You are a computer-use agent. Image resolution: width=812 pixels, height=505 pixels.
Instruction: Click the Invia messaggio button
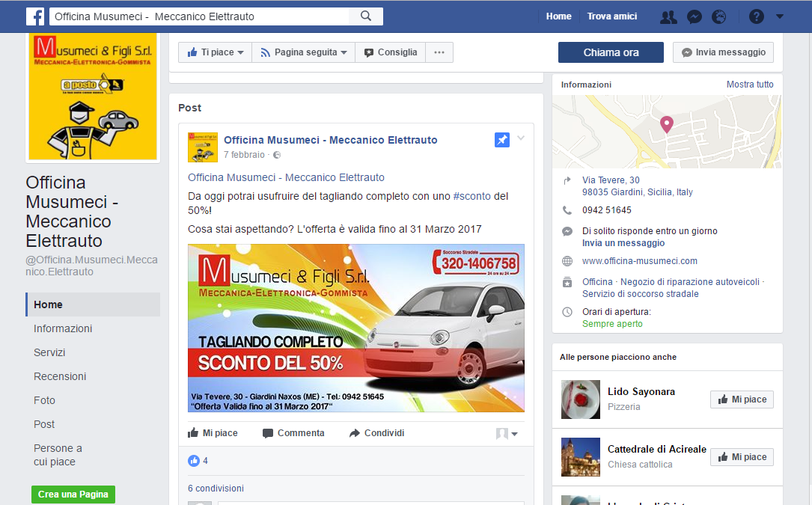coord(724,52)
